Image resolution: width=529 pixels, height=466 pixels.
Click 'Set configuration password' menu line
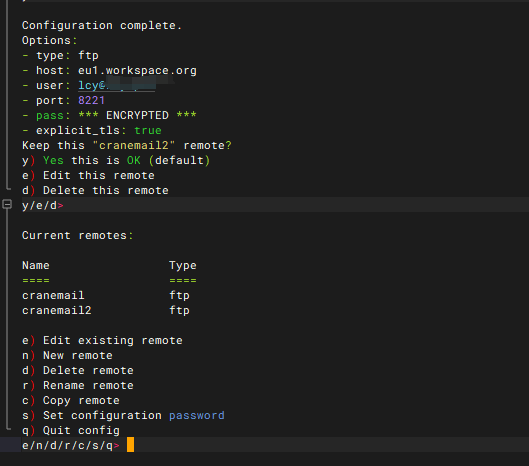pyautogui.click(x=123, y=415)
